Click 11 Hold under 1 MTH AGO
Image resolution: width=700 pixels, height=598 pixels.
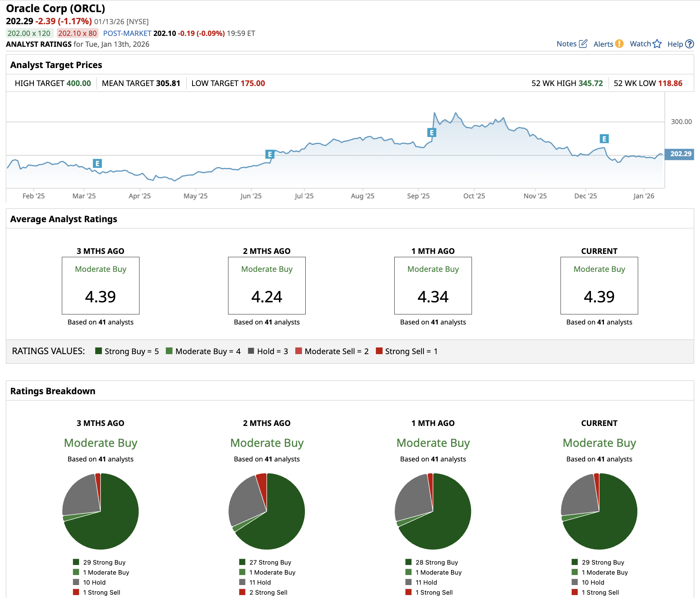pyautogui.click(x=426, y=582)
